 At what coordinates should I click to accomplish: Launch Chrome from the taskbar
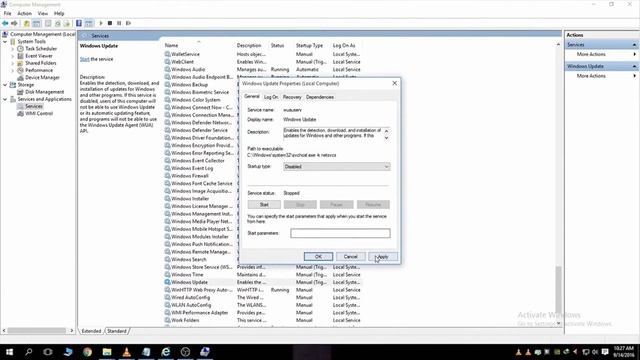(87, 352)
